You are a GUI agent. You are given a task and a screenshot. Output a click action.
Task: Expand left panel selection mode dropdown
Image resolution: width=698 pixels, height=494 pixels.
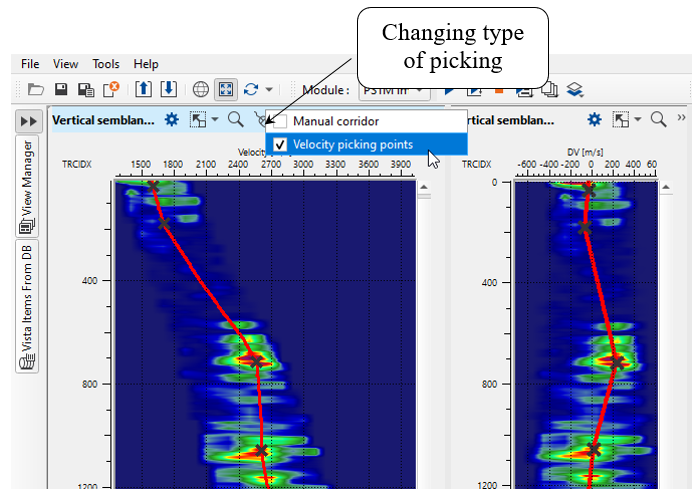tap(214, 120)
